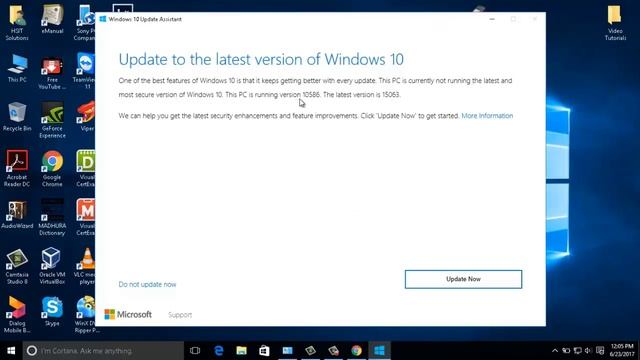Image resolution: width=640 pixels, height=360 pixels.
Task: Choose Do not update now link
Action: 147,284
